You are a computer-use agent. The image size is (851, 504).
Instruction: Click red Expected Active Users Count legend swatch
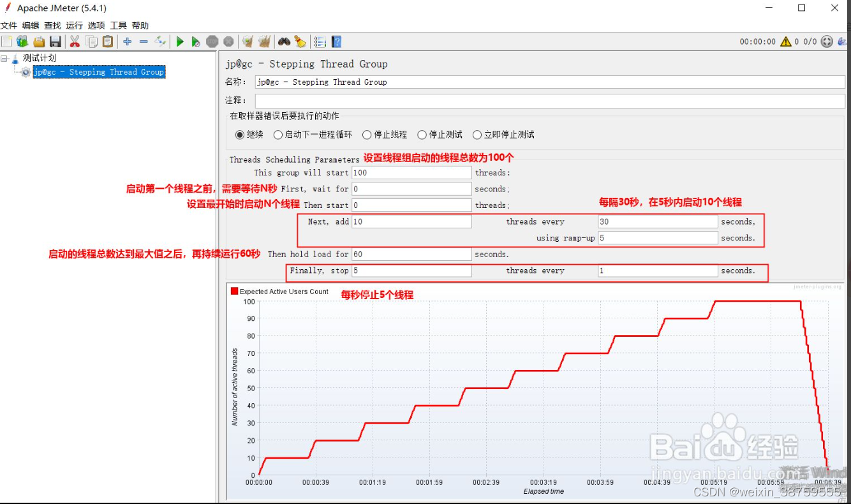pos(234,292)
